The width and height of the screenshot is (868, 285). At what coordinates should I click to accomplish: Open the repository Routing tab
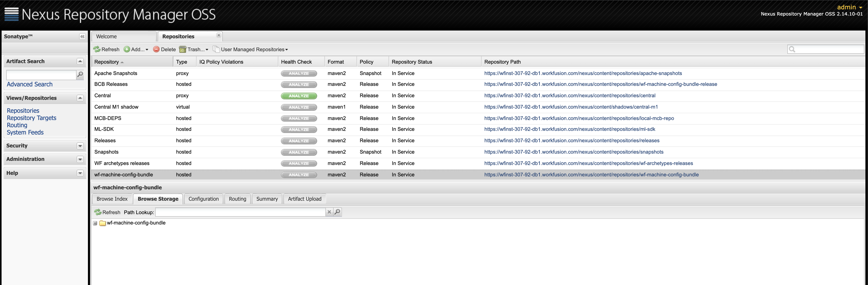click(237, 199)
